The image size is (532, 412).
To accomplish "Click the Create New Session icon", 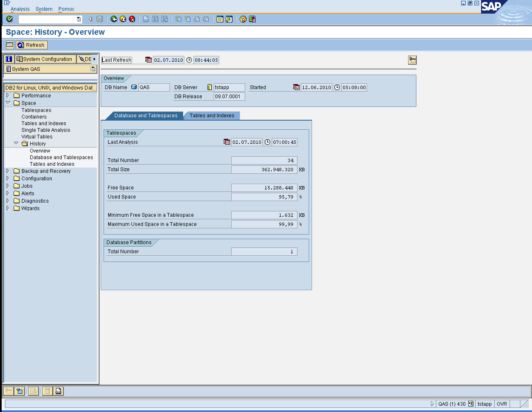I will (x=220, y=19).
